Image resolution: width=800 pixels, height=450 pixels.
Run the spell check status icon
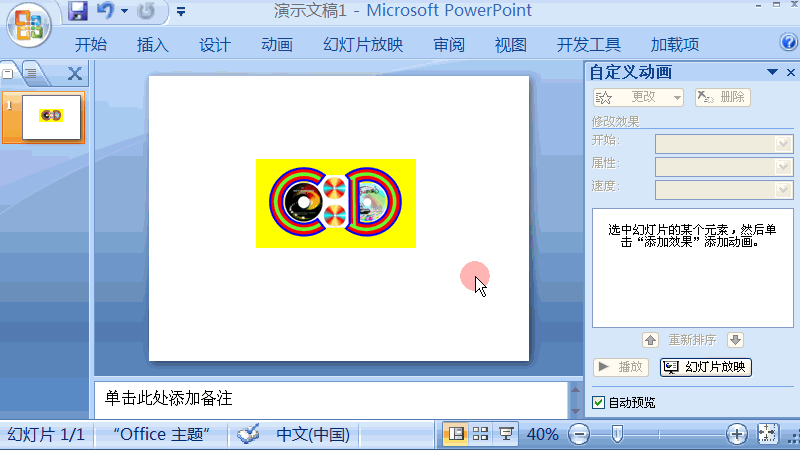point(248,434)
